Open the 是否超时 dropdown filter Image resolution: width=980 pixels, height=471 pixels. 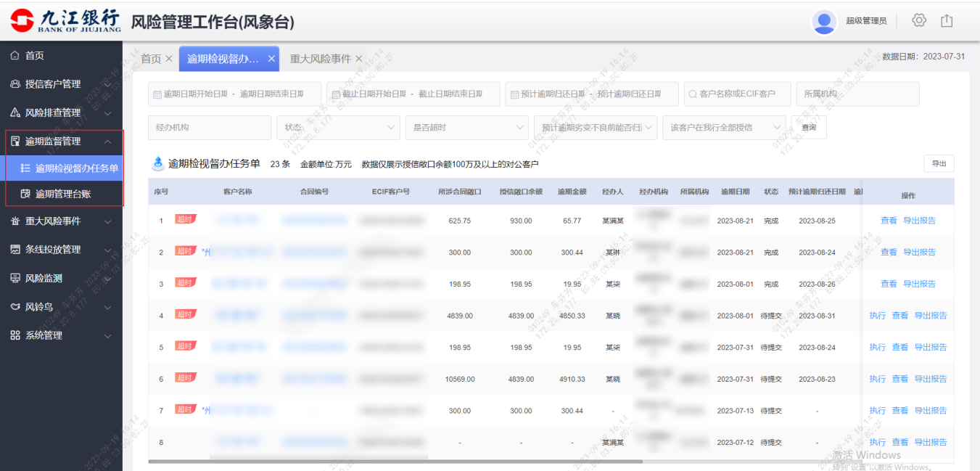click(466, 128)
